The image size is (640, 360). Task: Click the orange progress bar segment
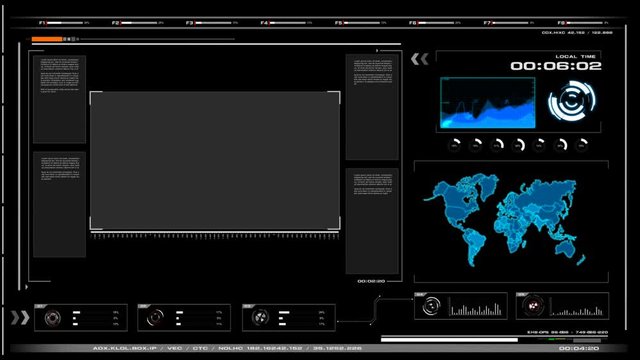point(47,39)
